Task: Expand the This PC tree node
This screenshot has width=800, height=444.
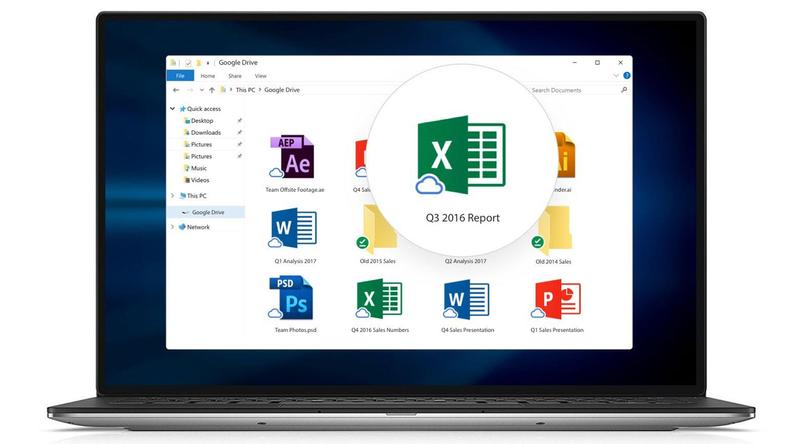Action: pyautogui.click(x=172, y=195)
